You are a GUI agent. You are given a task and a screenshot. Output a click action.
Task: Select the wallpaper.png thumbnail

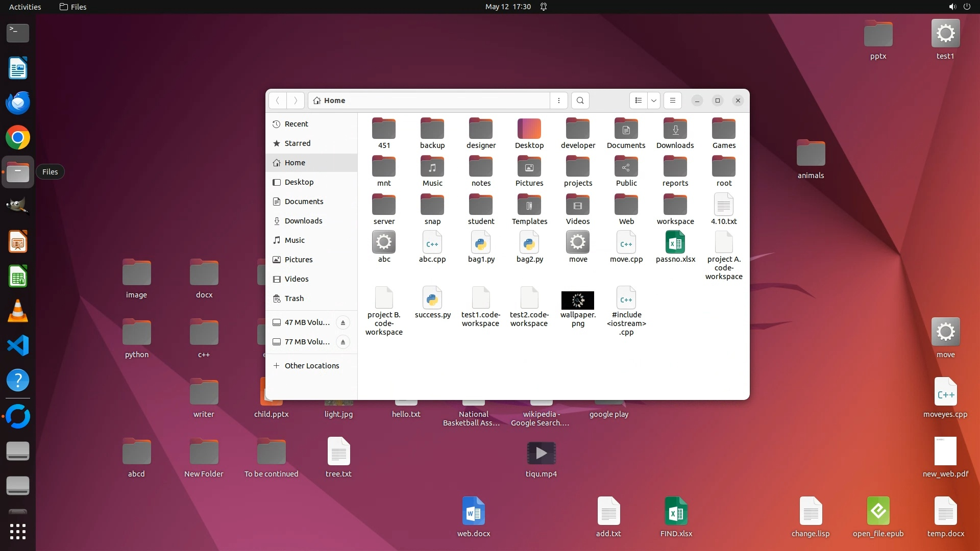pos(578,300)
